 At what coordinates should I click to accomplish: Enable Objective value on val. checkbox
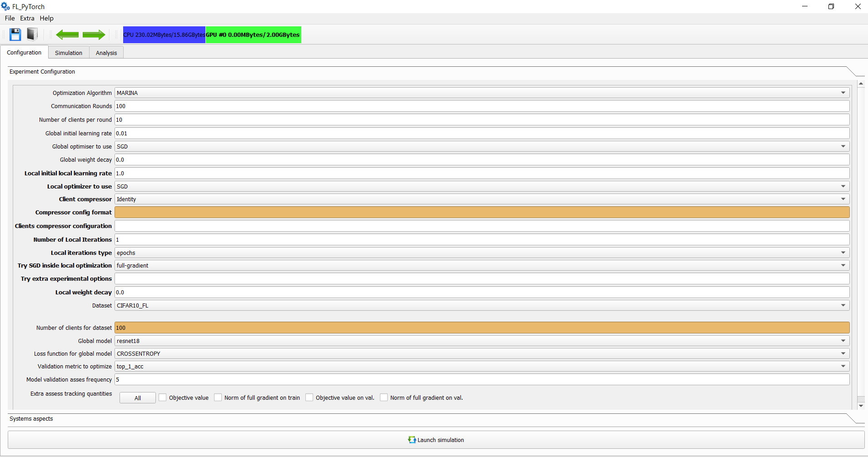[309, 397]
